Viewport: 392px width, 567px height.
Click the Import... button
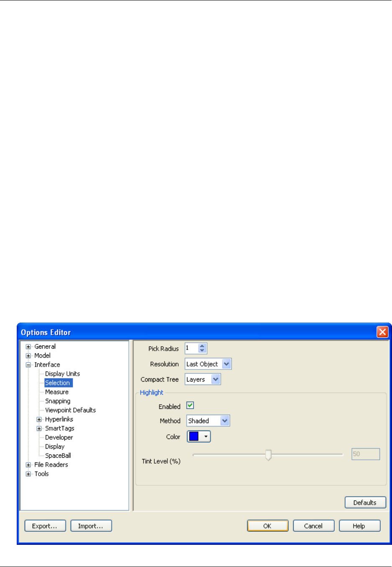tap(91, 526)
